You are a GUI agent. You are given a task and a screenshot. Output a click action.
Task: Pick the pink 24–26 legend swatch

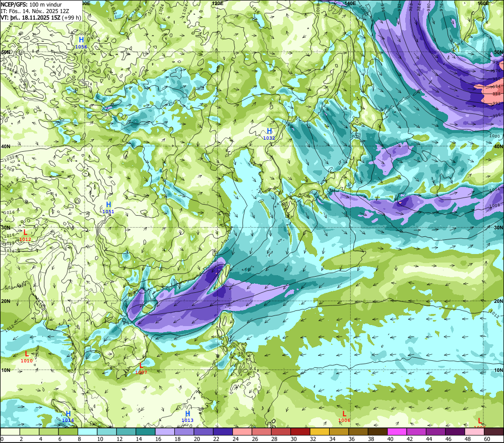(x=242, y=432)
